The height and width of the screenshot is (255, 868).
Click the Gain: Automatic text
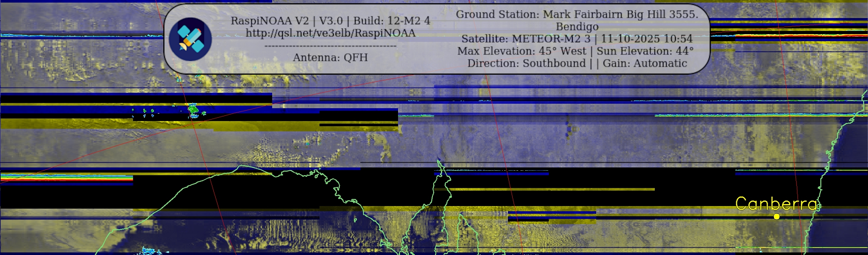(x=644, y=63)
